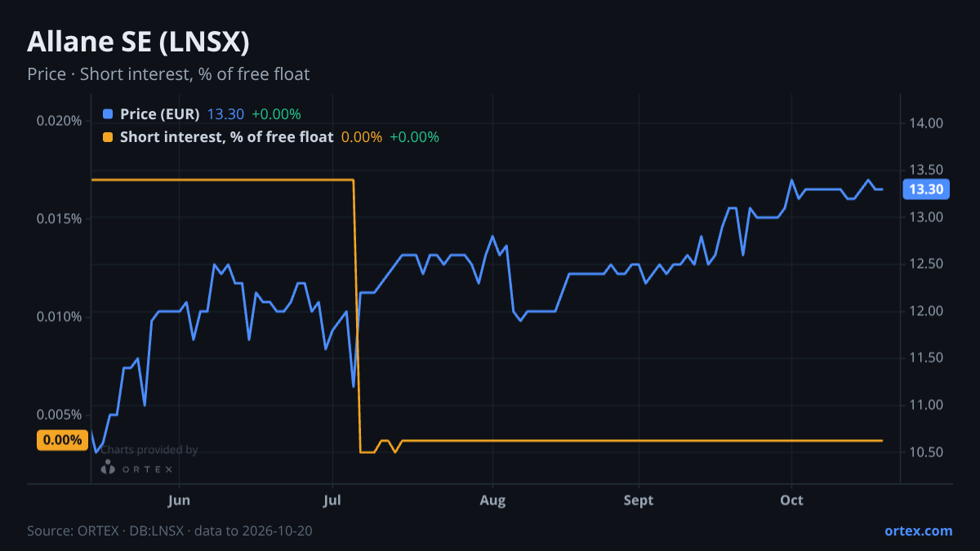Click the 13.50 right axis label
980x551 pixels.
pos(926,170)
